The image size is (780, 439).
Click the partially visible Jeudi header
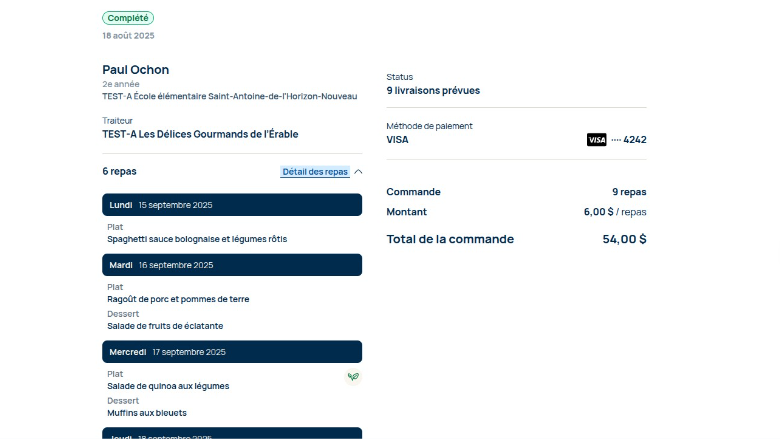point(232,434)
